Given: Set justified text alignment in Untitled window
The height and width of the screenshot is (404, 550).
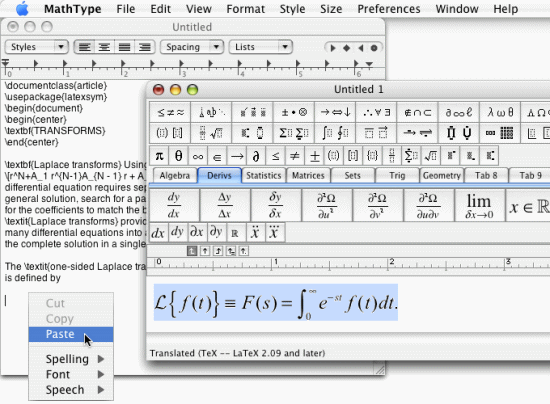Looking at the screenshot, I should (125, 47).
